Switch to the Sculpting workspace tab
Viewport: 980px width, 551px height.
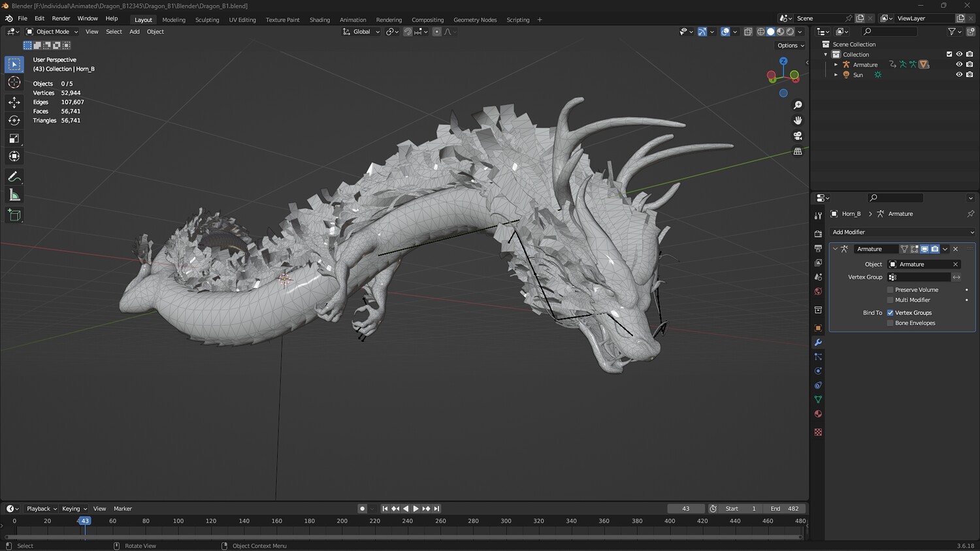click(207, 20)
